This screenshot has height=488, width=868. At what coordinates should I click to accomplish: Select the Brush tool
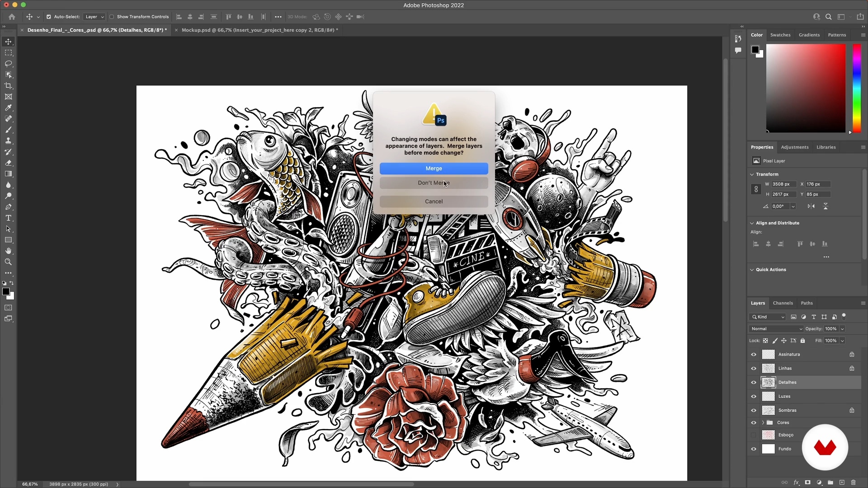[8, 130]
